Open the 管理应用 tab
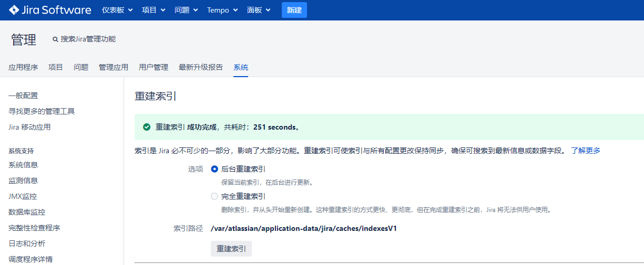The height and width of the screenshot is (265, 644). tap(114, 67)
